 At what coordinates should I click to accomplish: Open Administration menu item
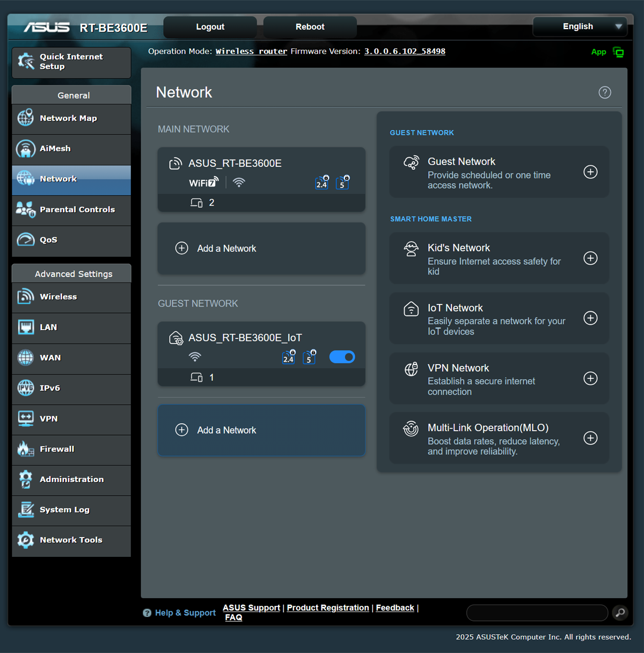click(x=71, y=480)
